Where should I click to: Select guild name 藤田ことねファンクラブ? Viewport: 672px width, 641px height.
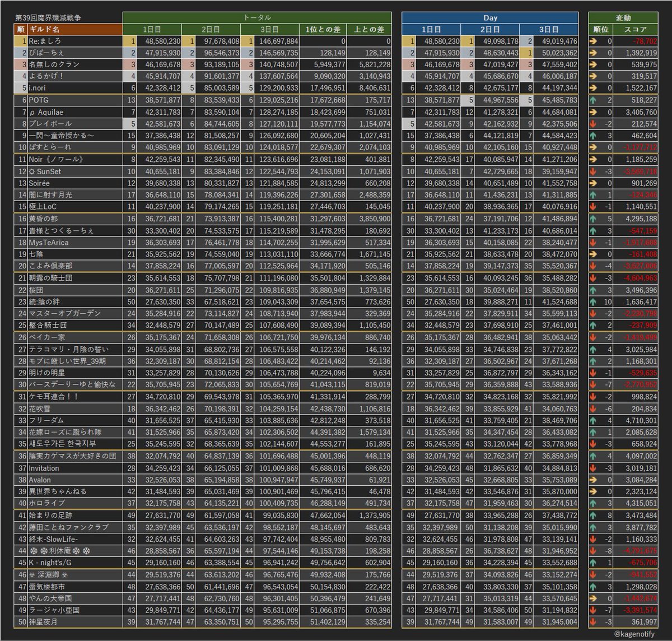(68, 527)
